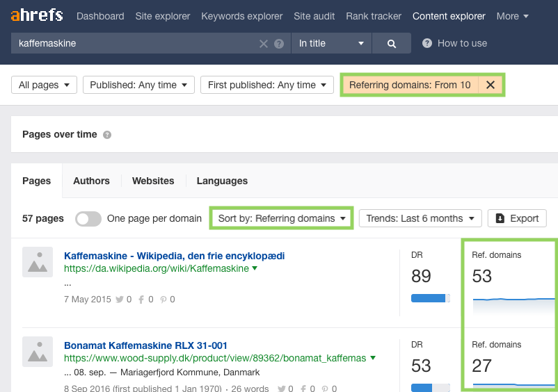The width and height of the screenshot is (558, 392).
Task: Click the Export button
Action: 517,218
